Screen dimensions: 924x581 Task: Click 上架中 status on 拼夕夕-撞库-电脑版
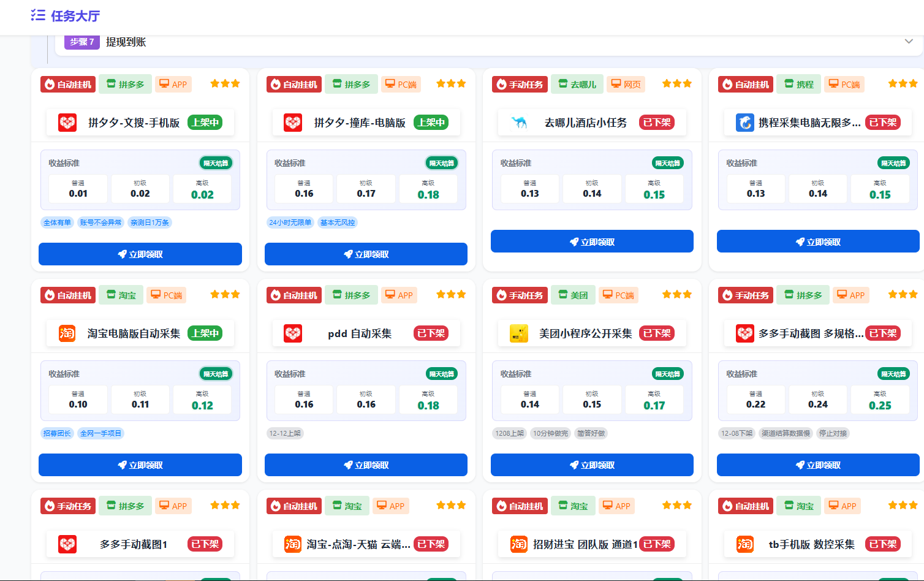(x=431, y=123)
